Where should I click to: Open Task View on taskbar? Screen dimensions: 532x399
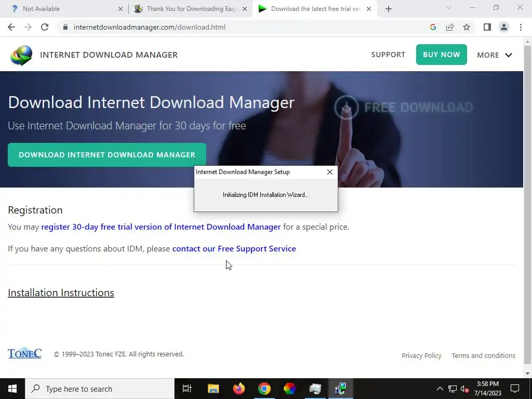click(187, 389)
